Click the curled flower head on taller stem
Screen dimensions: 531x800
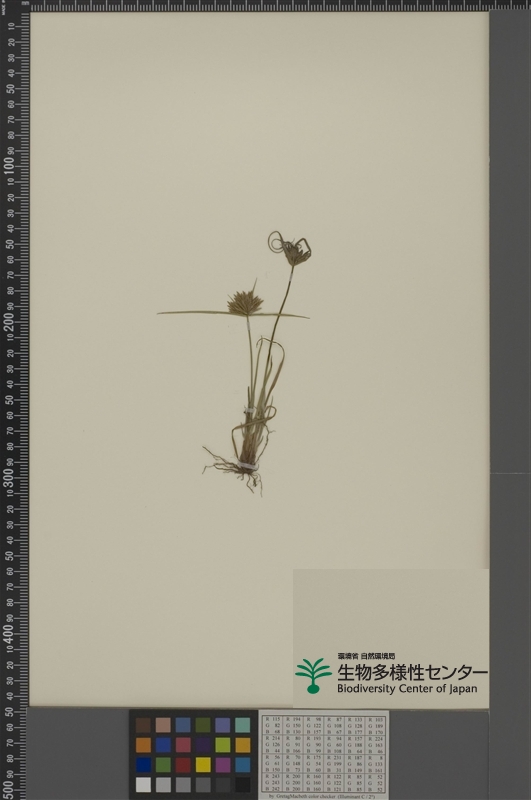[290, 249]
